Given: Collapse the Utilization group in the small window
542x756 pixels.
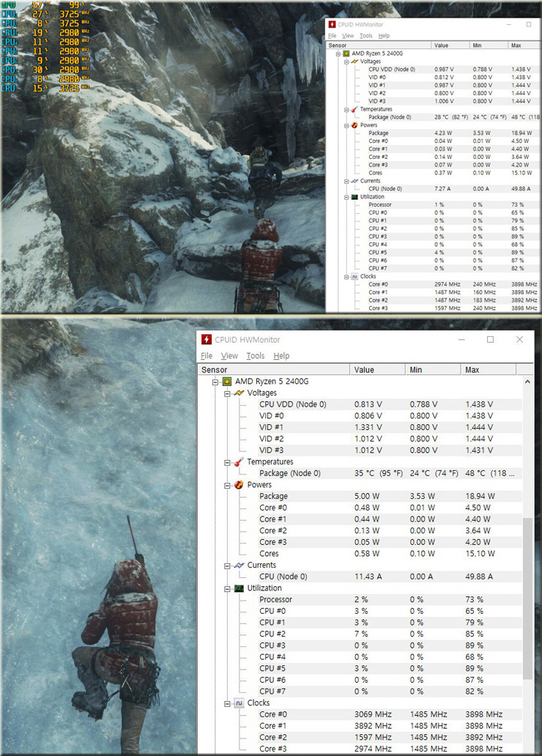Looking at the screenshot, I should pyautogui.click(x=346, y=197).
